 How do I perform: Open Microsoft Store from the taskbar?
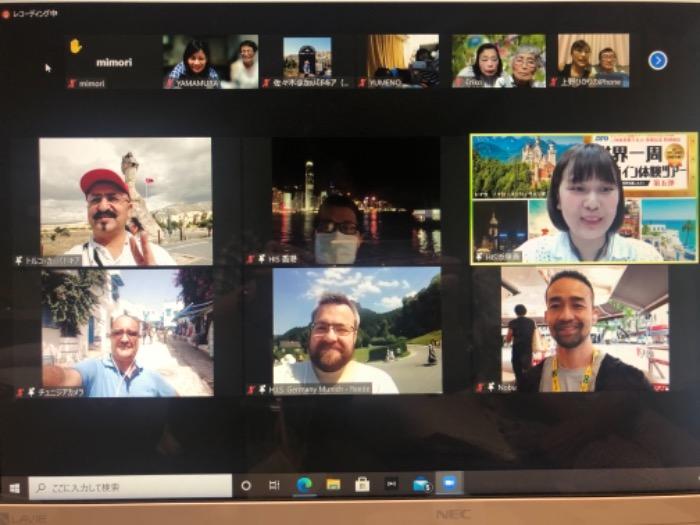click(x=362, y=485)
